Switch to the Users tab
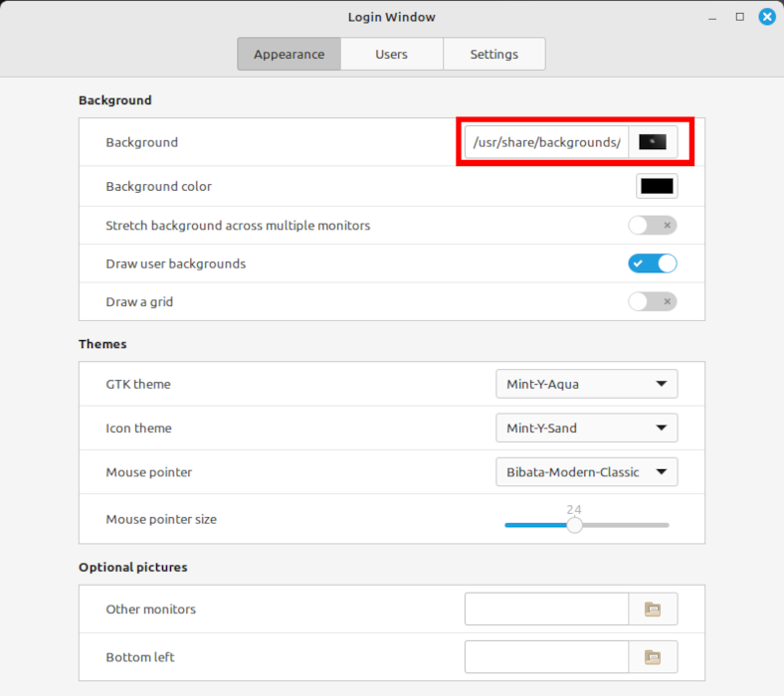 (391, 54)
